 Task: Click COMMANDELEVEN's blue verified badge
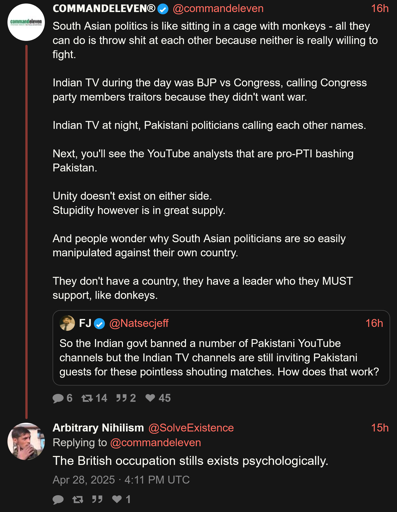pos(163,9)
